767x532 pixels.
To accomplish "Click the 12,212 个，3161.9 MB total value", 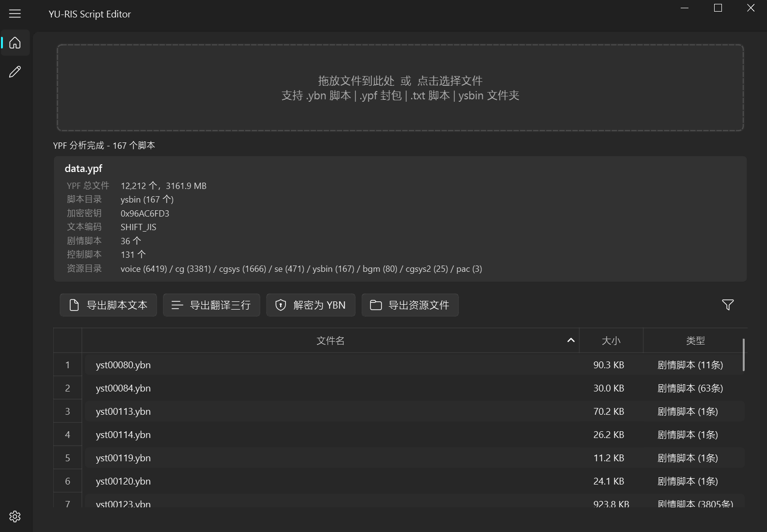I will pos(163,186).
